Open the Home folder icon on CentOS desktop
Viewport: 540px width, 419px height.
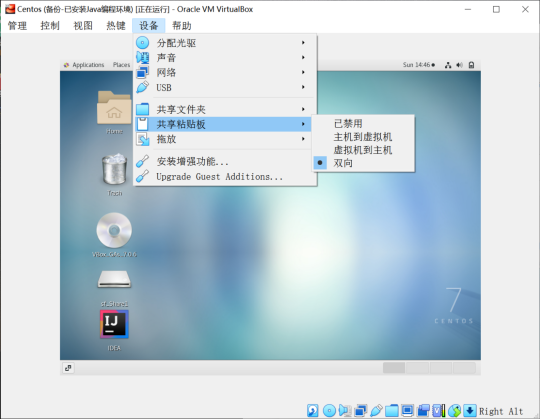(x=114, y=107)
